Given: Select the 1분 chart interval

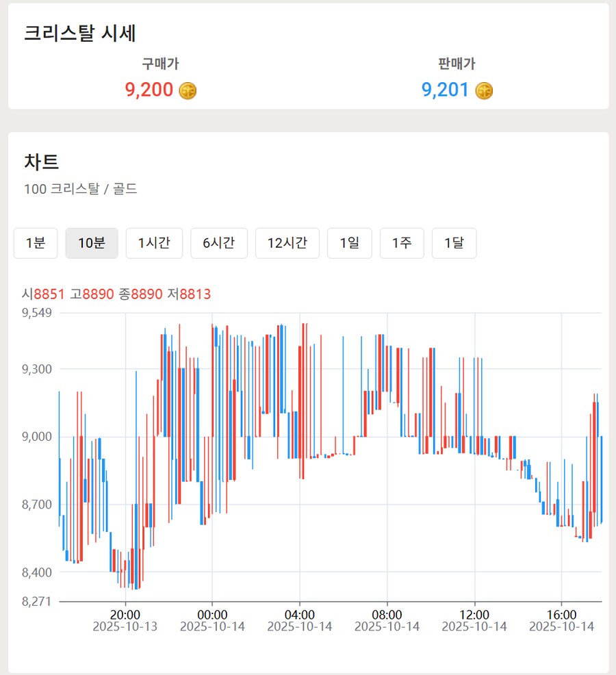Looking at the screenshot, I should 36,243.
